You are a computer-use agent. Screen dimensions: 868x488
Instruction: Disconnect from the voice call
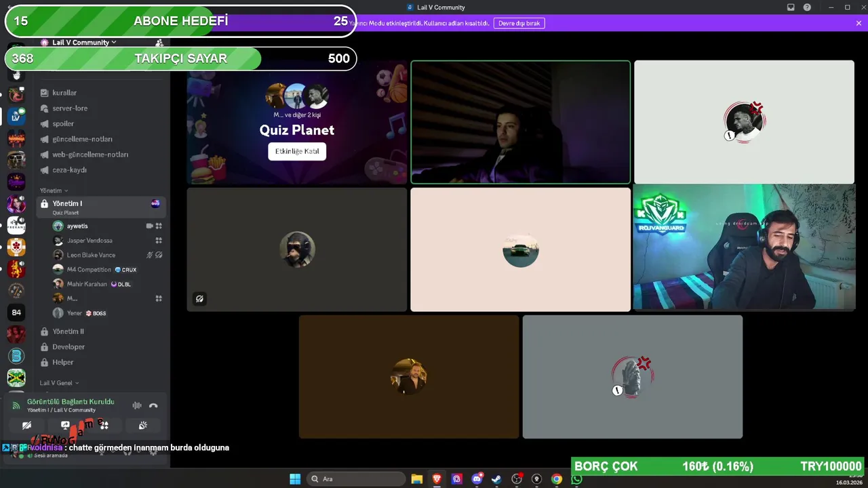coord(153,405)
